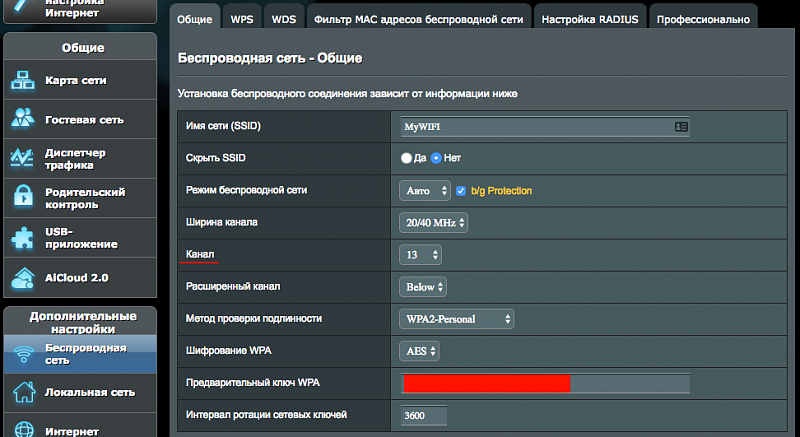Select Нет radio button for Скрыть SSID

pos(436,158)
